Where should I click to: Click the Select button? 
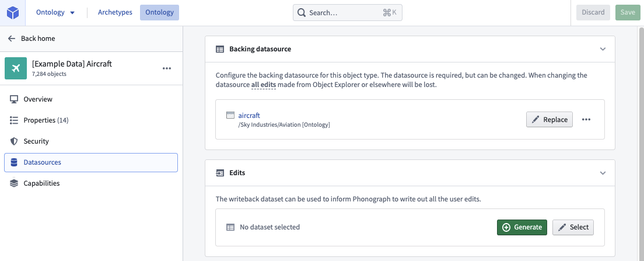click(573, 227)
